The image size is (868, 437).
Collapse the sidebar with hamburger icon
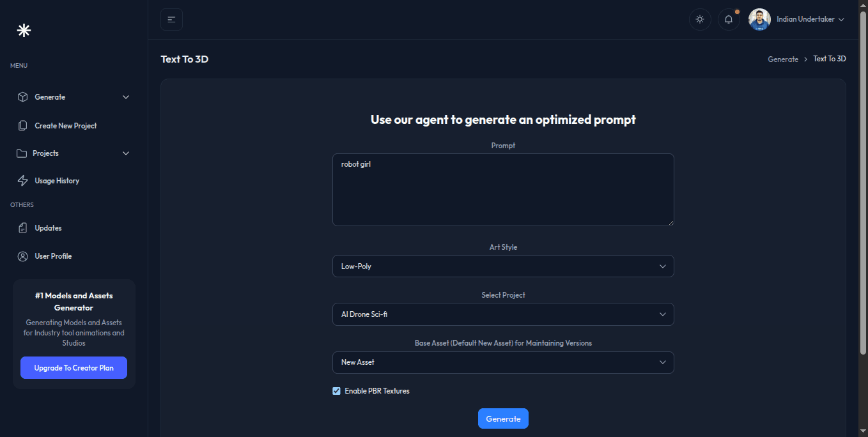click(x=171, y=20)
